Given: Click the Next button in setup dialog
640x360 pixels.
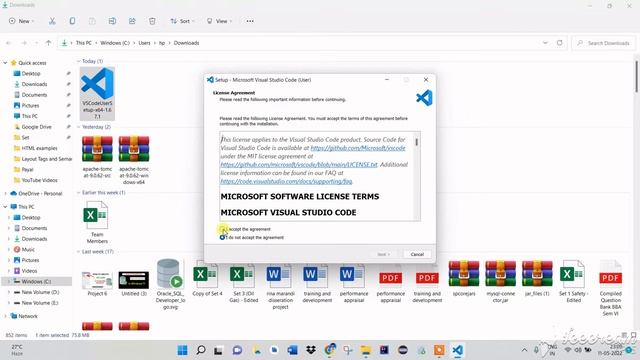Looking at the screenshot, I should point(383,254).
